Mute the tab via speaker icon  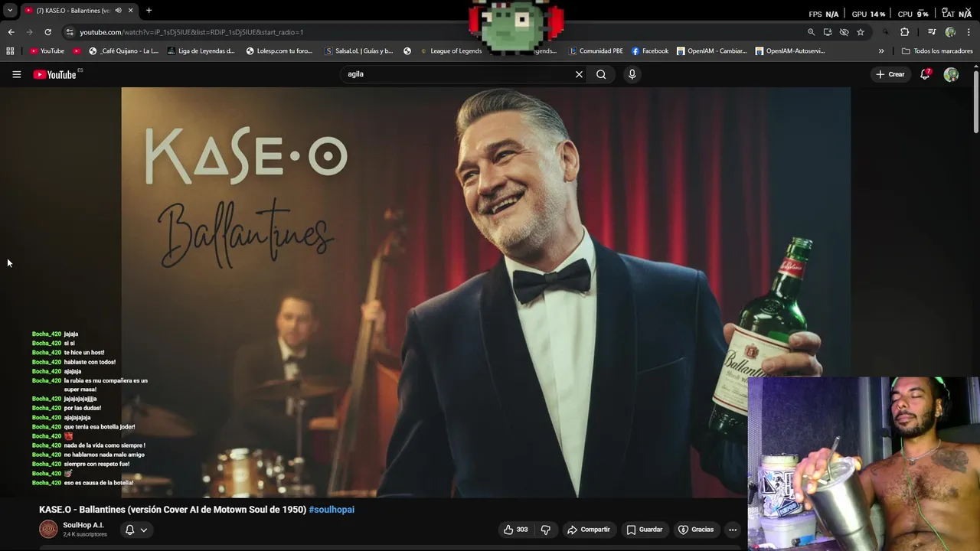point(118,11)
